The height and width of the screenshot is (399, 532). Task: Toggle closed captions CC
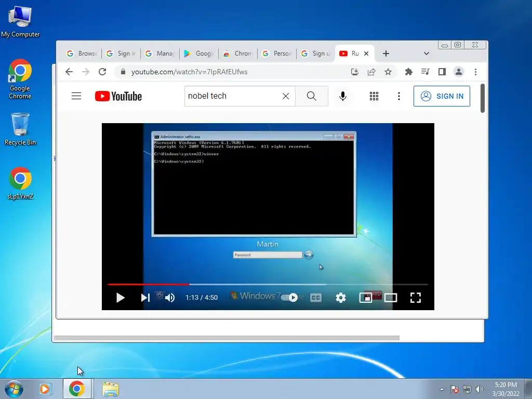pyautogui.click(x=315, y=298)
